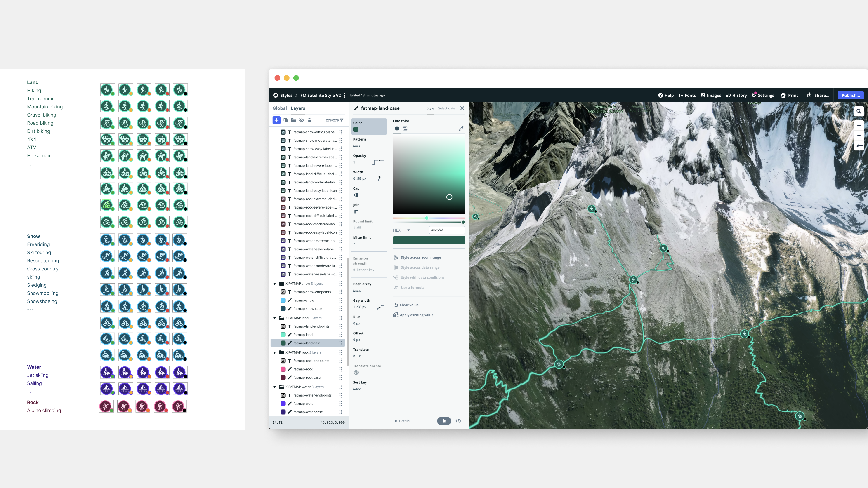Collapse the X FATMAP water group
Image resolution: width=868 pixels, height=488 pixels.
coord(275,387)
